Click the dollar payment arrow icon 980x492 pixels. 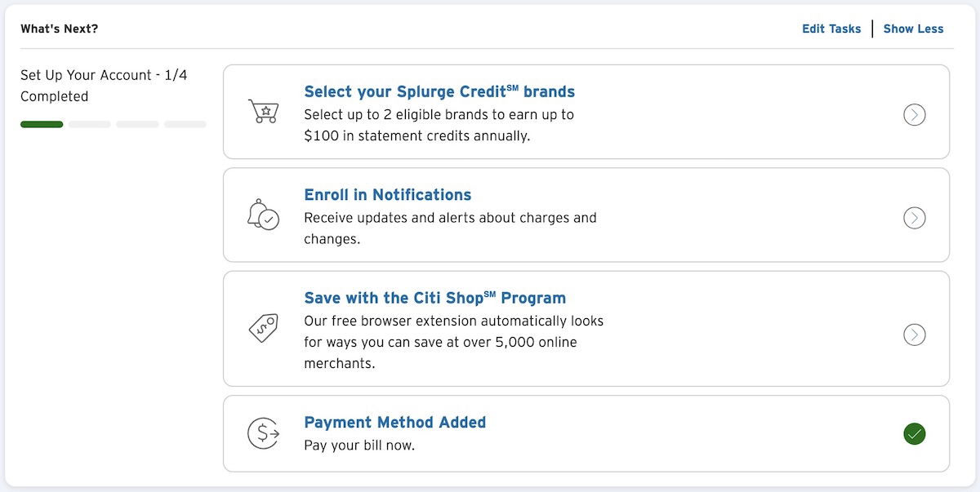[x=263, y=432]
